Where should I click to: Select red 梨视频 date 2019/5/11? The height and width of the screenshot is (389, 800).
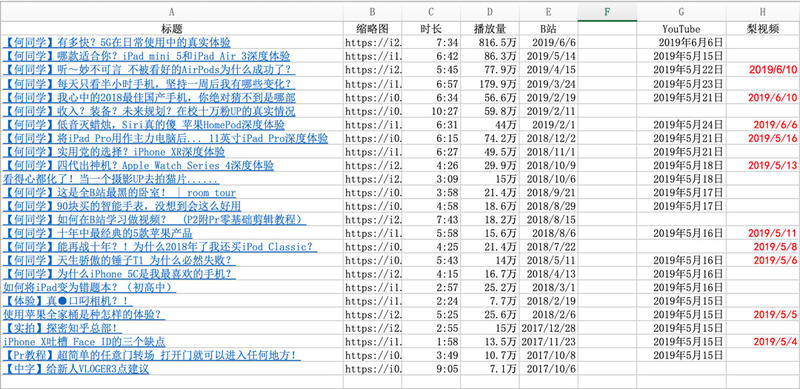tap(763, 233)
